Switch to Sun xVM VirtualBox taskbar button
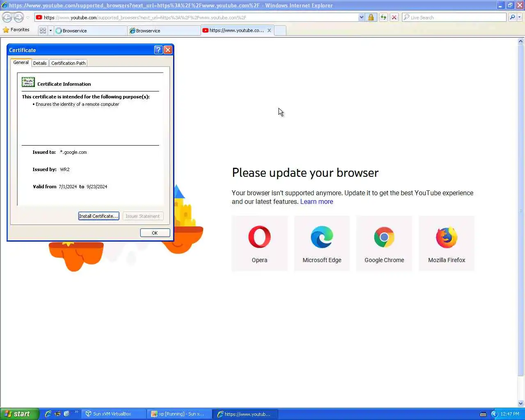Image resolution: width=525 pixels, height=420 pixels. 114,414
